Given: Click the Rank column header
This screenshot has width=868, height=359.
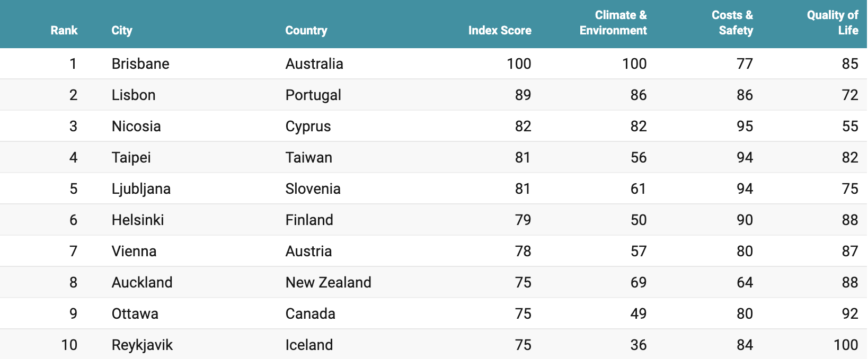Looking at the screenshot, I should (64, 30).
